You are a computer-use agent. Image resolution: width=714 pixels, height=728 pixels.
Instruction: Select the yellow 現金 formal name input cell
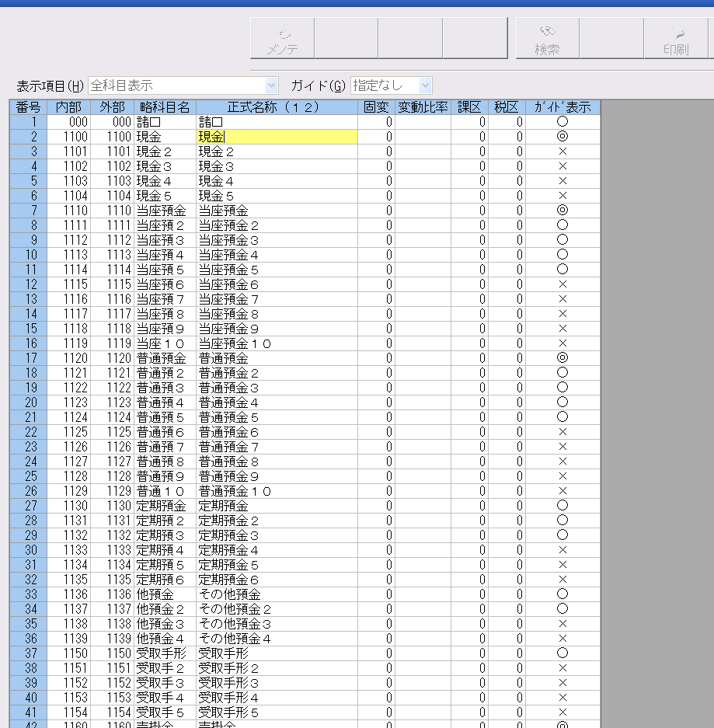pyautogui.click(x=277, y=137)
